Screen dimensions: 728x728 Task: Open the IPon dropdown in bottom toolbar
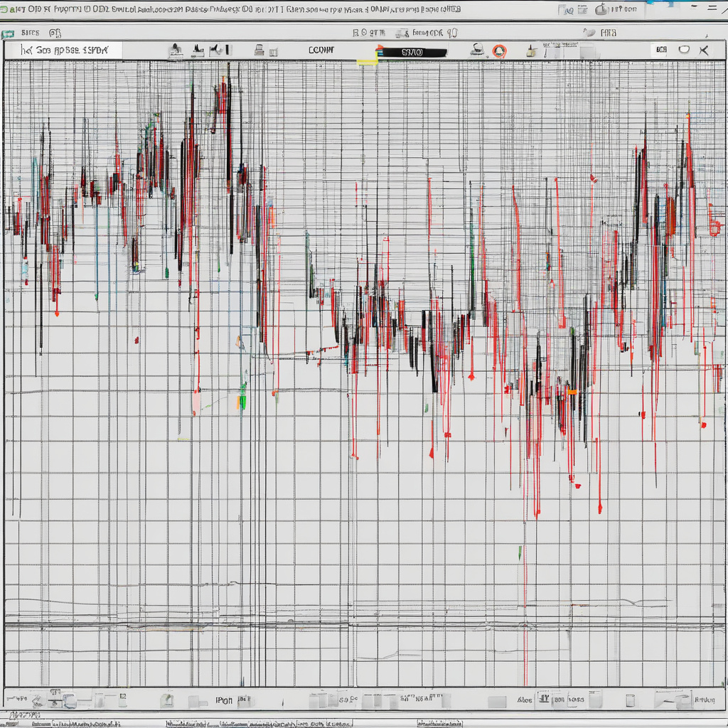[225, 700]
